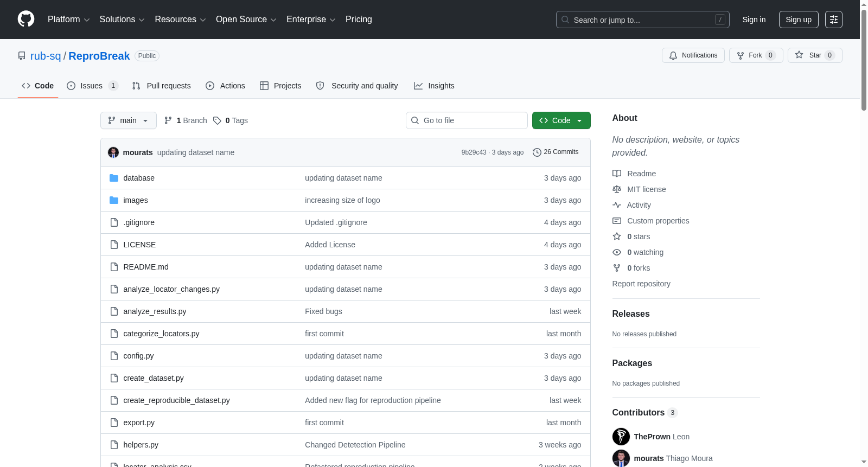Image resolution: width=868 pixels, height=467 pixels.
Task: Switch to the Issues tab
Action: click(92, 86)
